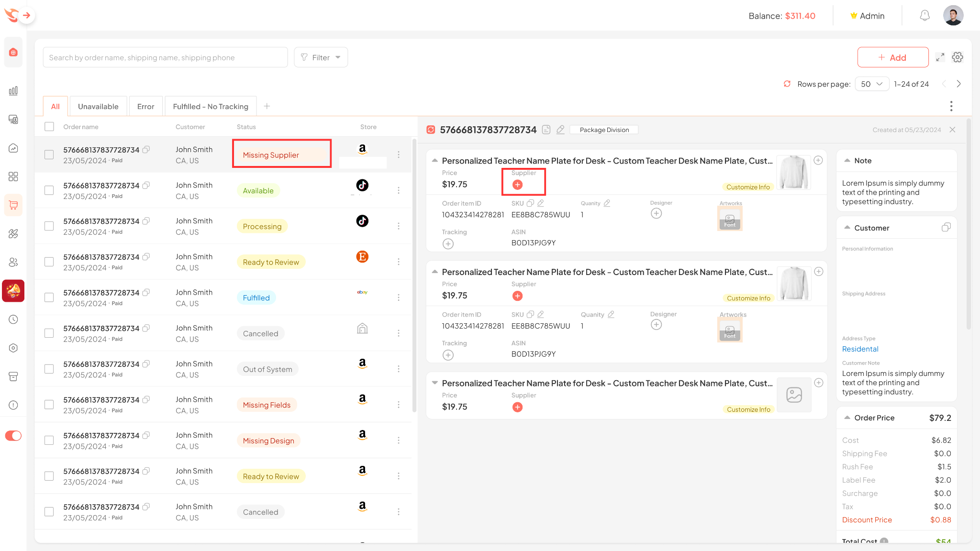The image size is (980, 551).
Task: Switch to the Error tab
Action: click(145, 106)
